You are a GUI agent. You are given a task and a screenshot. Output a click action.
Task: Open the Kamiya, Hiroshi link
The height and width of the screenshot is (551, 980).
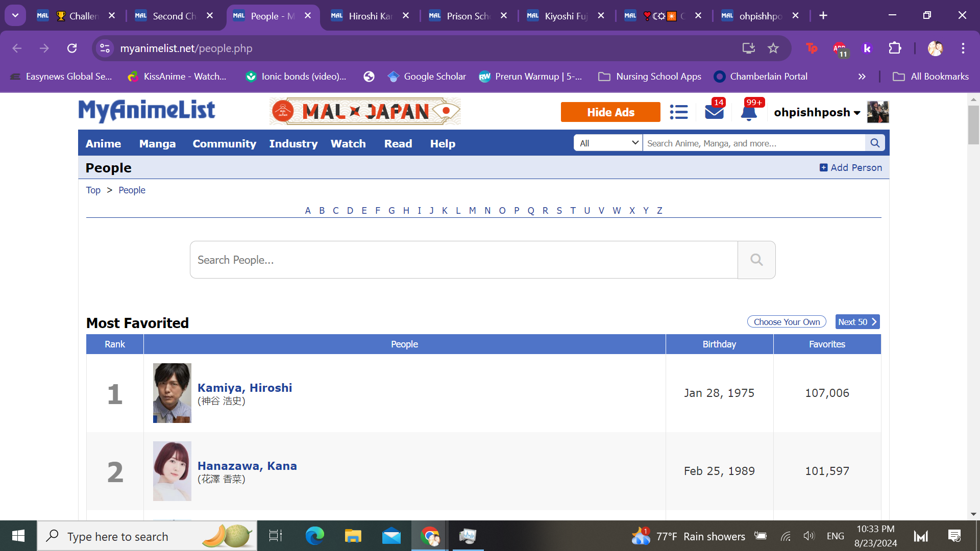(244, 388)
